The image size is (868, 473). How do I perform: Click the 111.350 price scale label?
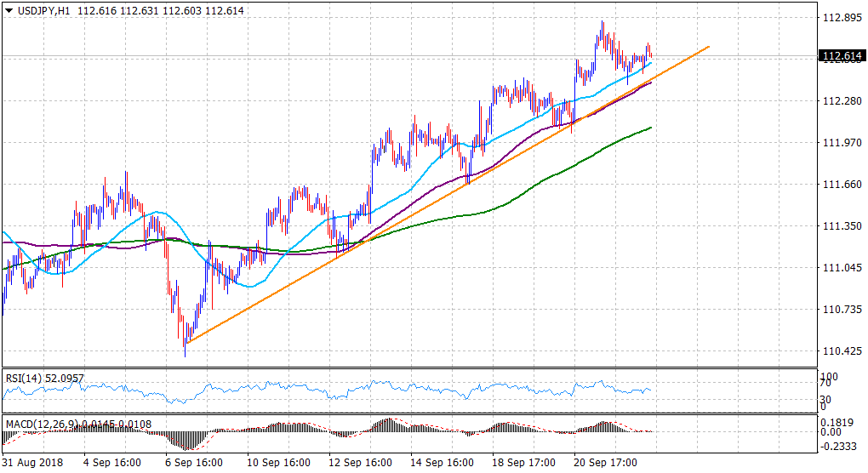point(839,226)
